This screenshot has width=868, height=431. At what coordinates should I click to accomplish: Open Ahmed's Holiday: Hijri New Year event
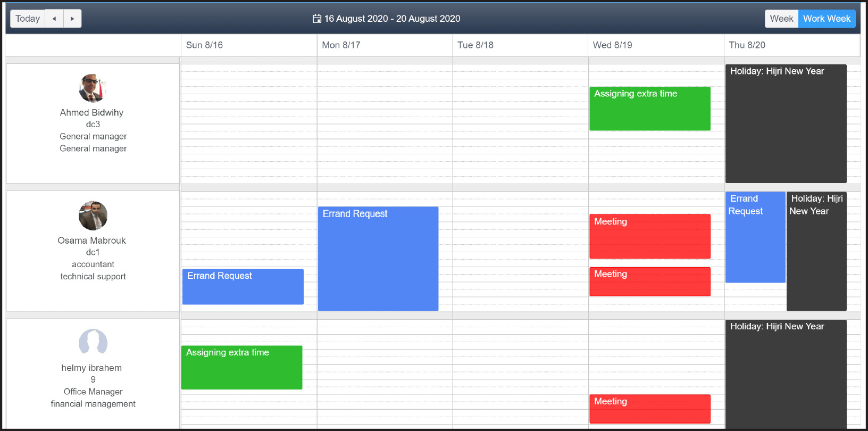(786, 123)
